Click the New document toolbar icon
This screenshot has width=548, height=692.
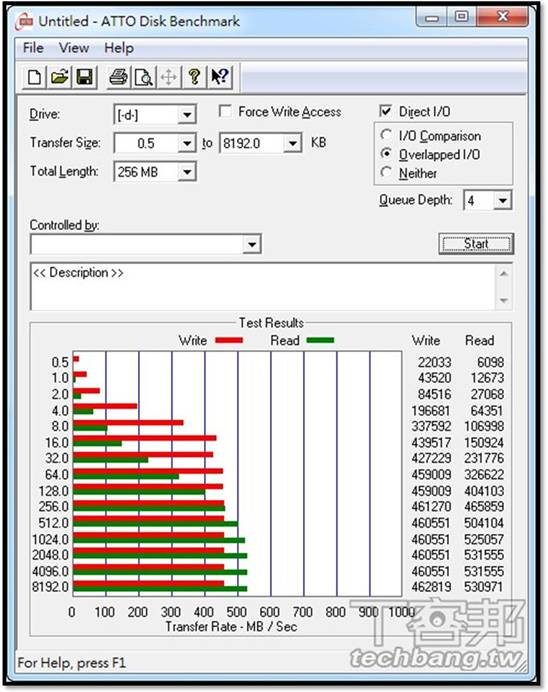click(x=34, y=77)
